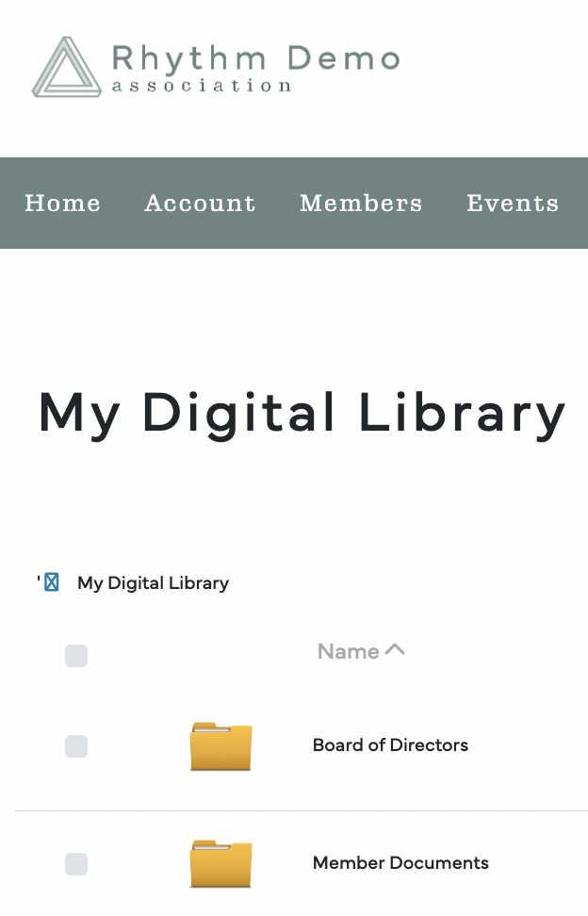Image resolution: width=588 pixels, height=916 pixels.
Task: Go to the Members navigation item
Action: pyautogui.click(x=361, y=204)
